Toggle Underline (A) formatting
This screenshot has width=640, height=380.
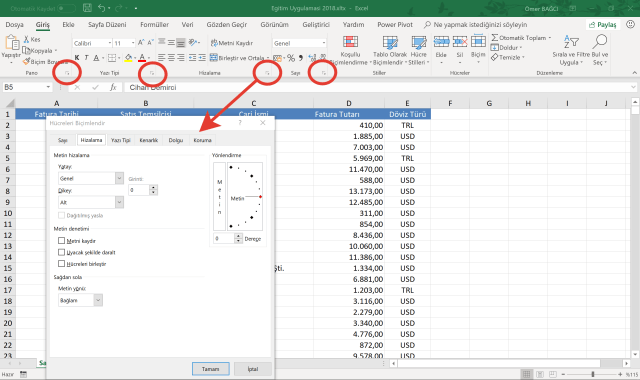point(96,58)
